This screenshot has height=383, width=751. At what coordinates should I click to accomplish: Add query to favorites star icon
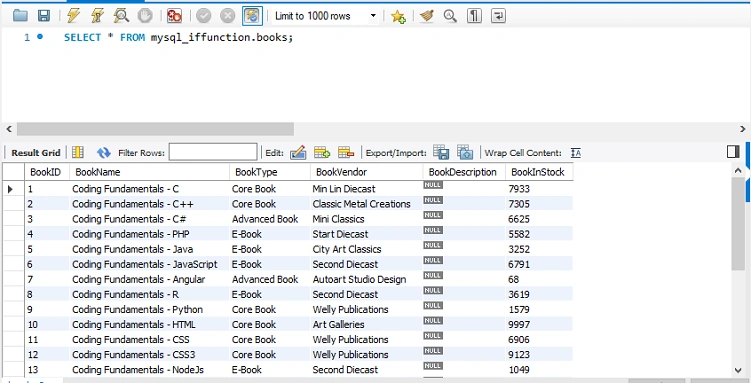(x=398, y=16)
